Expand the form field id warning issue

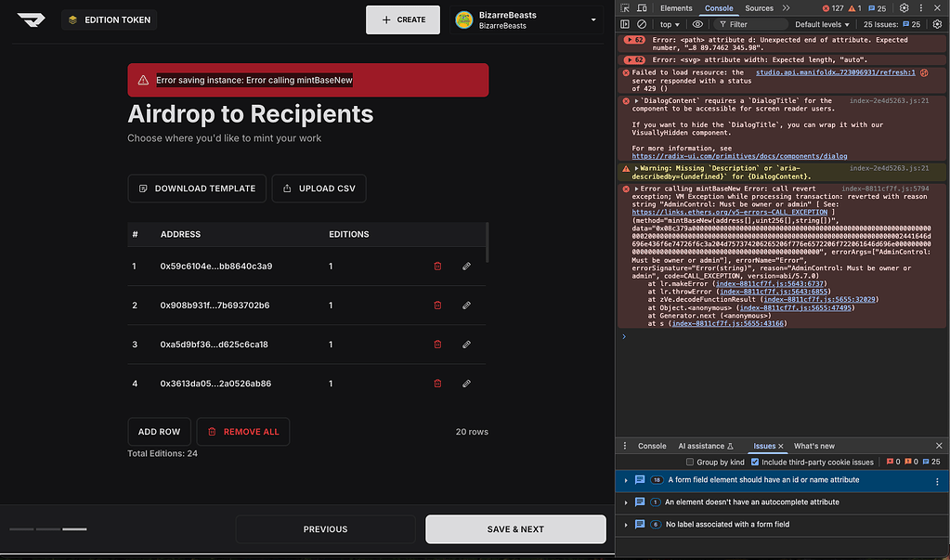(628, 479)
